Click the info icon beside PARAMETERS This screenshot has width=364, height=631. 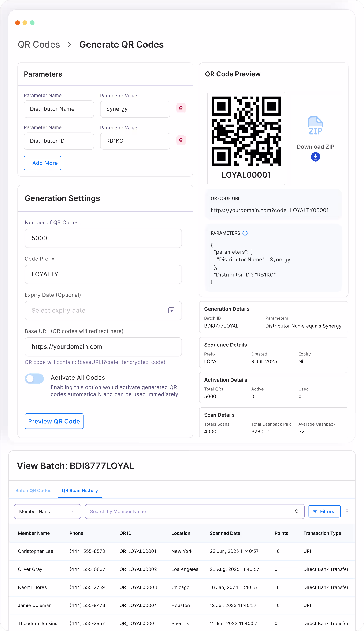(x=245, y=233)
